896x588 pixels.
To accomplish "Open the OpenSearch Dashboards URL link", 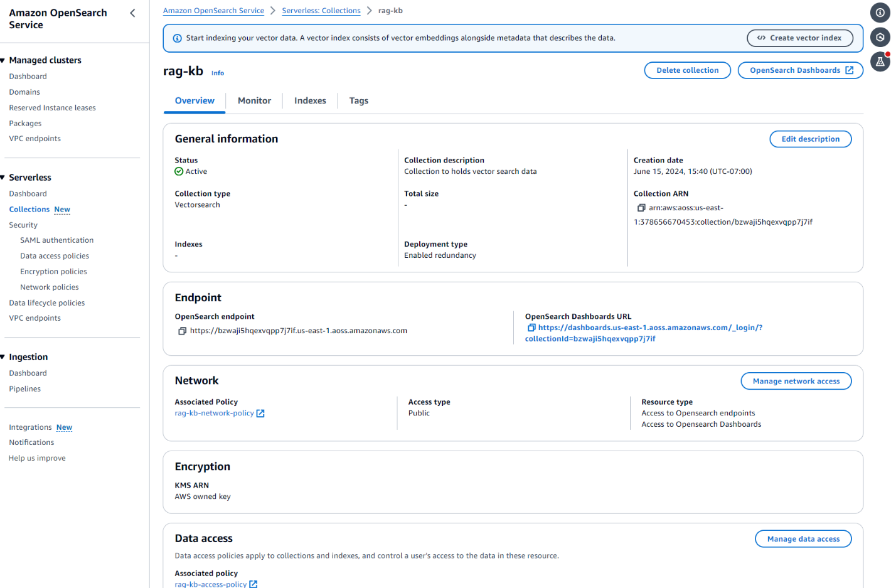I will (644, 333).
